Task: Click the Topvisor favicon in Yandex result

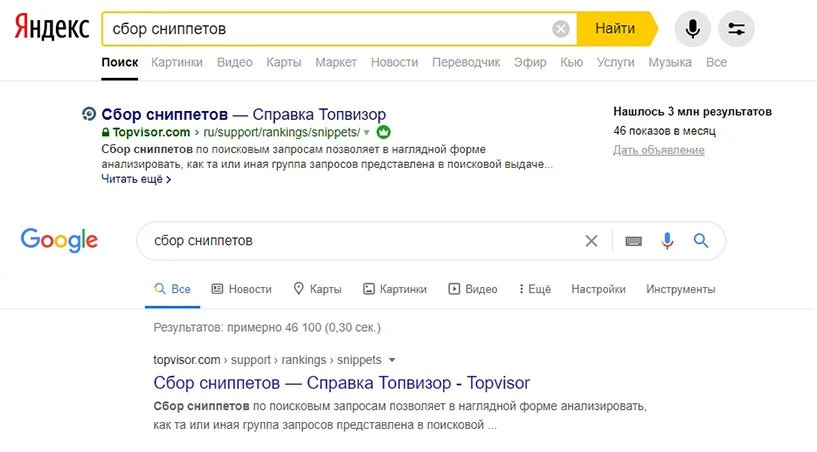Action: [89, 114]
